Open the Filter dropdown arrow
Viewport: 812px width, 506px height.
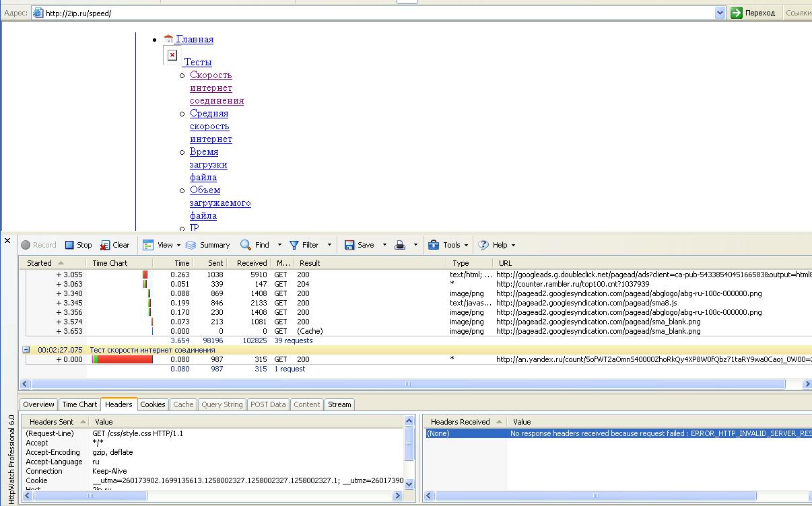pos(329,245)
